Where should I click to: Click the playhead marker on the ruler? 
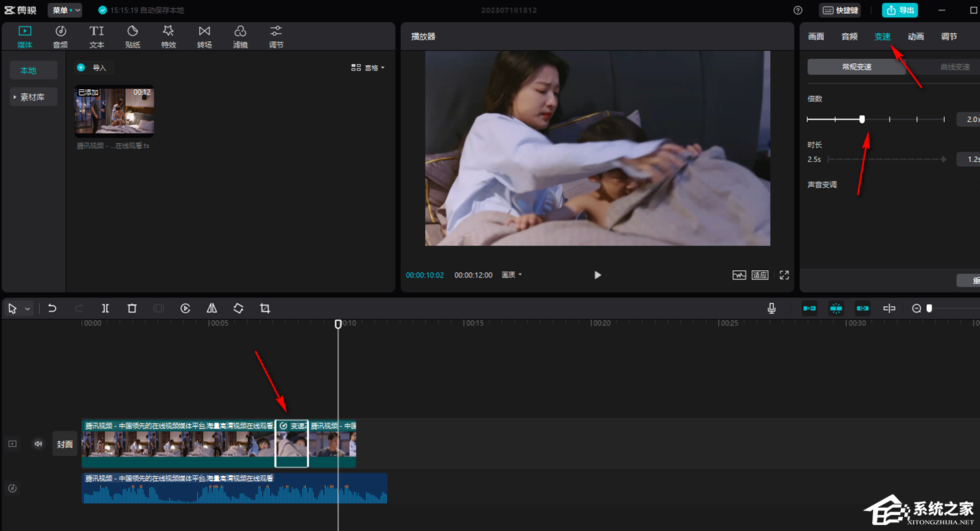coord(338,323)
